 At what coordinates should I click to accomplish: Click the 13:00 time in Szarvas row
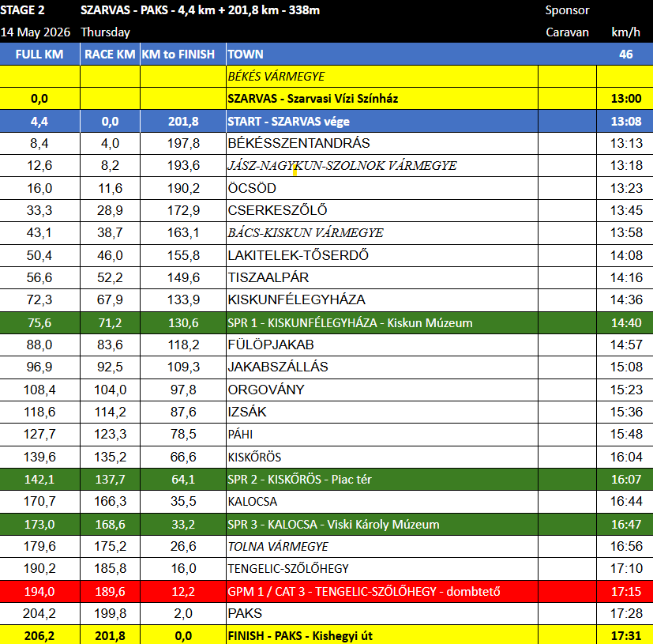click(625, 99)
